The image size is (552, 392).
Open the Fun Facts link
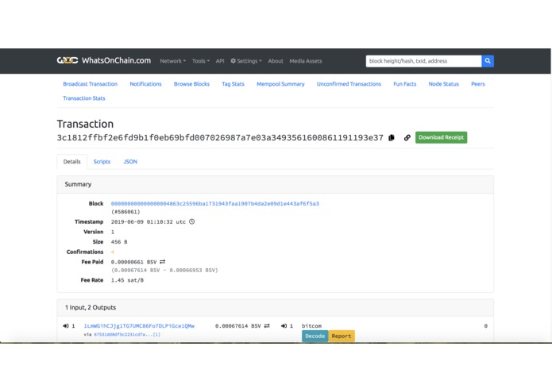[405, 83]
